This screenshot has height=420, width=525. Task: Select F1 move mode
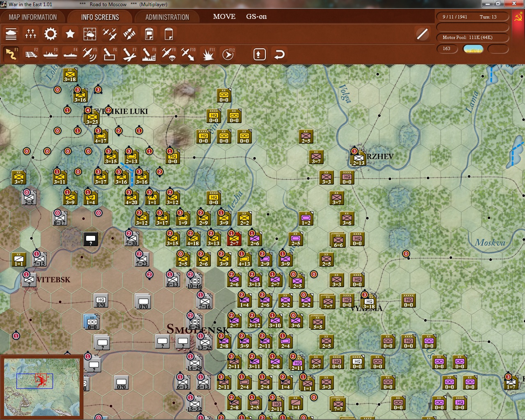pos(11,54)
